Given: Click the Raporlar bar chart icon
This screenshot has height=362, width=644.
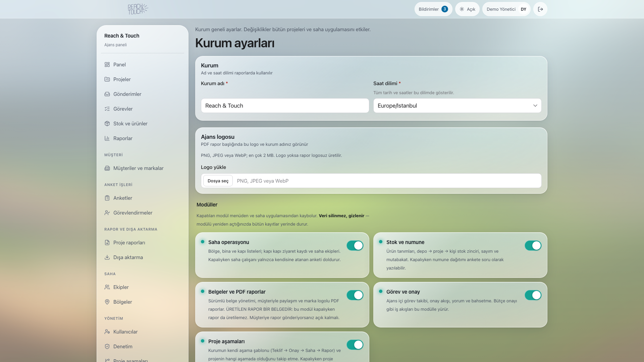Looking at the screenshot, I should click(107, 138).
